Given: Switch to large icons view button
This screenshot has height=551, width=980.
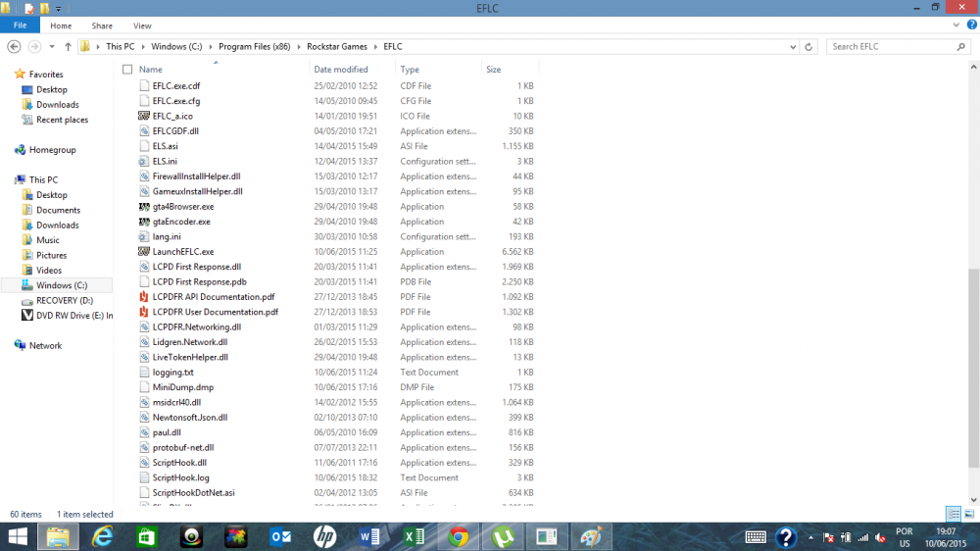Looking at the screenshot, I should point(969,514).
